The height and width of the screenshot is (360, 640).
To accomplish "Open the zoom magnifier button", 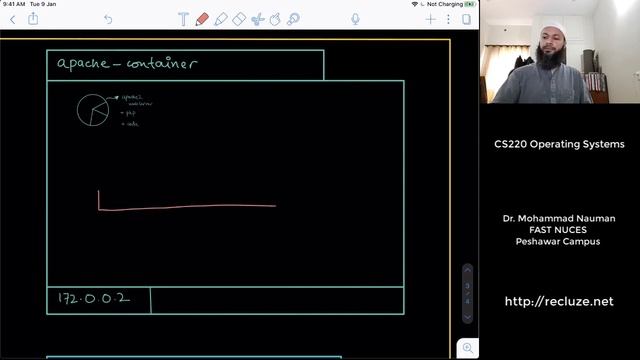I will pyautogui.click(x=468, y=348).
